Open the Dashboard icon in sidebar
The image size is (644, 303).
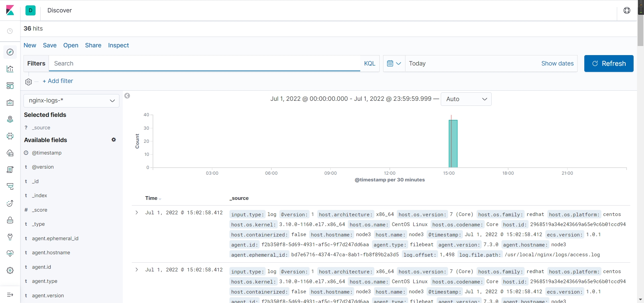(x=10, y=86)
